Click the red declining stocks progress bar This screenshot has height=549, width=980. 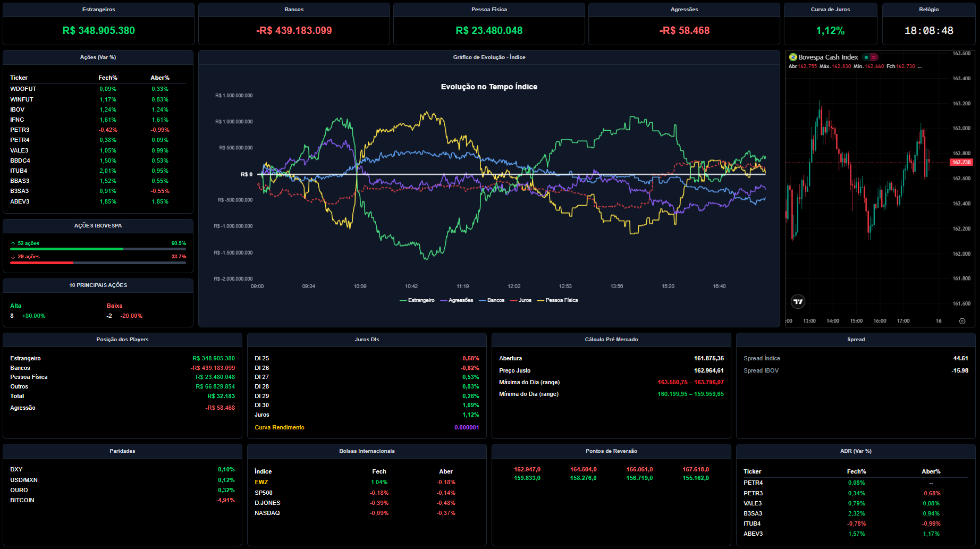tap(41, 263)
